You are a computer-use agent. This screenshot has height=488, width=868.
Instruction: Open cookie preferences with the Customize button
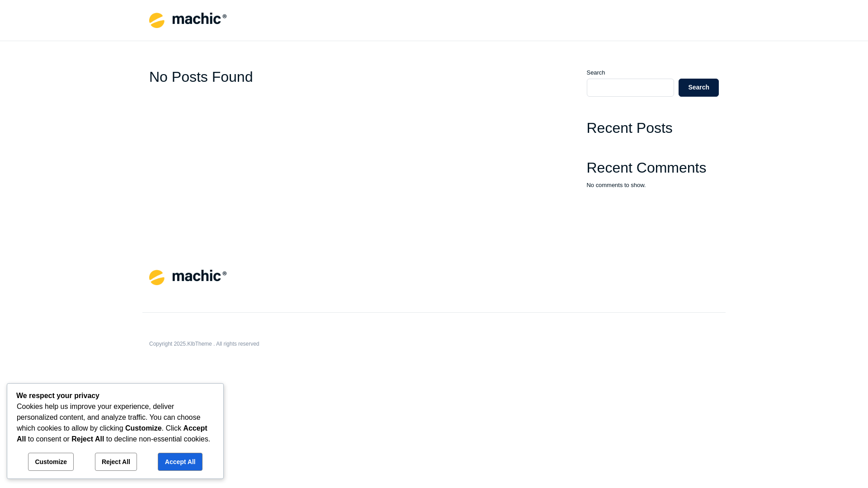click(x=51, y=462)
